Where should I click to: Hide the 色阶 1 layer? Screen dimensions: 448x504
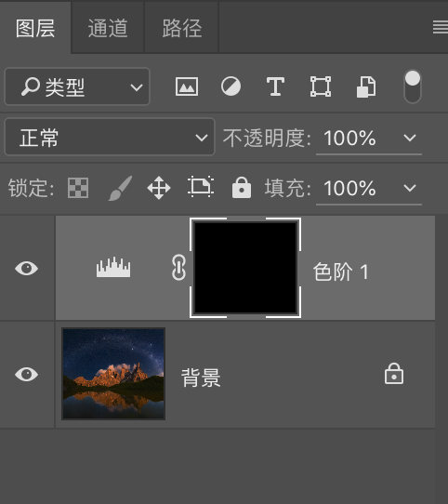coord(27,268)
